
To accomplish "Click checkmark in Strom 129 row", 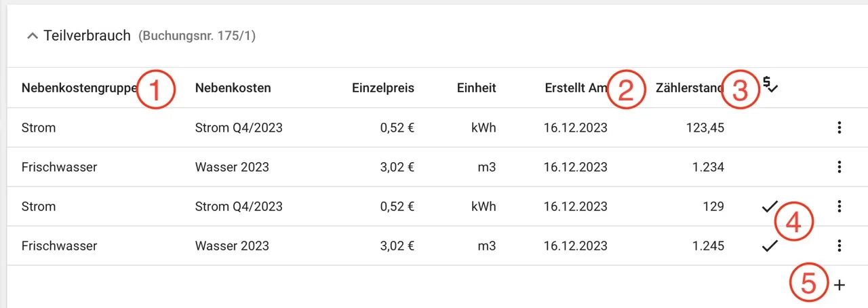I will [769, 207].
